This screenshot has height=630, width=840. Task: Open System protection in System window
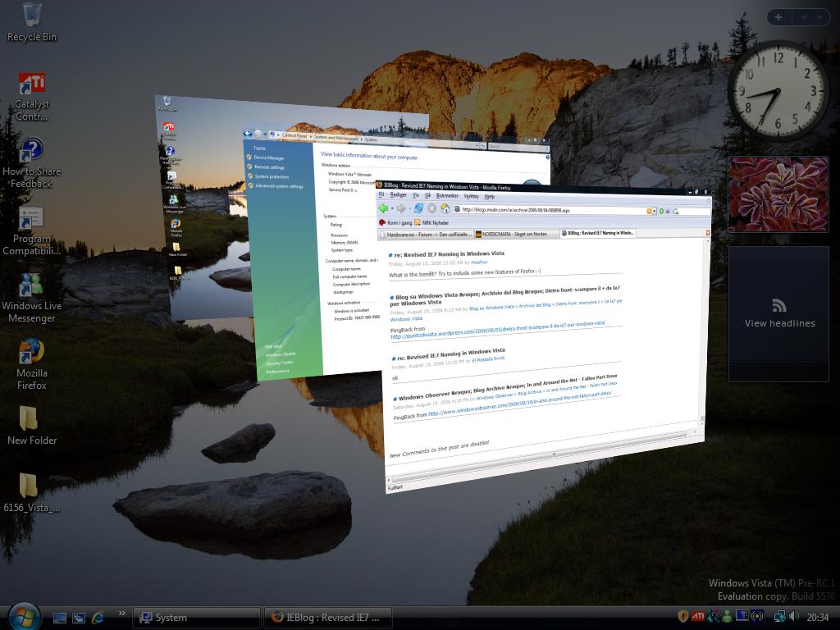[x=271, y=177]
